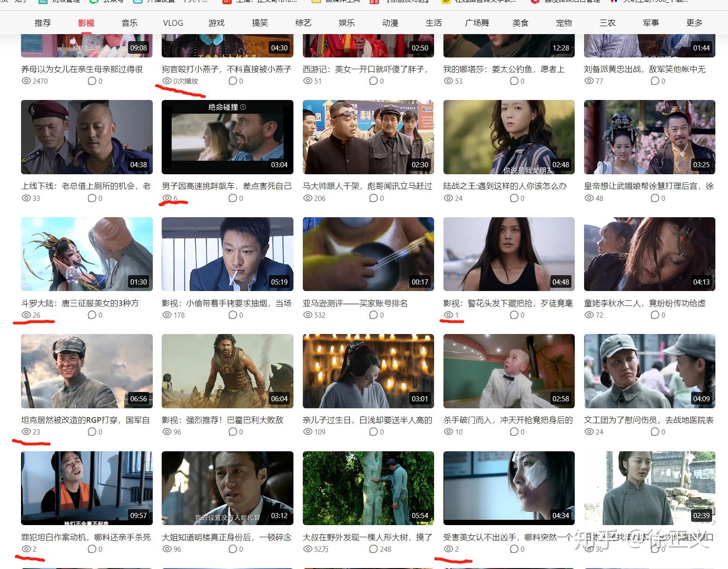This screenshot has width=728, height=569.
Task: Open title 西游记：美女一开口就吓傻了胖子
Action: coord(366,69)
